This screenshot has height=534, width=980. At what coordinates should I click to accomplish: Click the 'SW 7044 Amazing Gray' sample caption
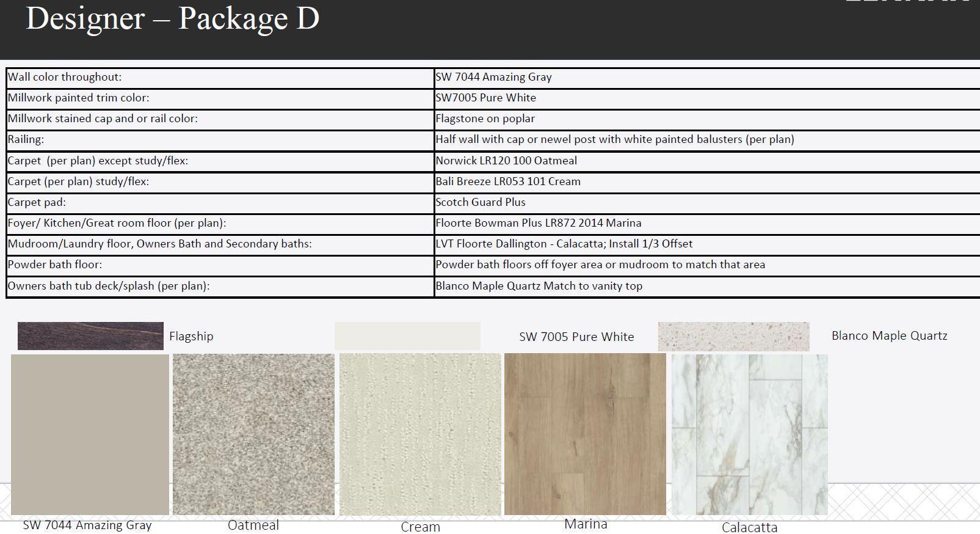[87, 525]
